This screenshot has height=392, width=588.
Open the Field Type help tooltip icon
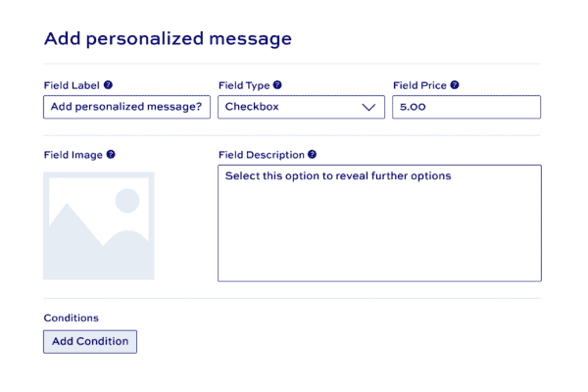pos(277,85)
